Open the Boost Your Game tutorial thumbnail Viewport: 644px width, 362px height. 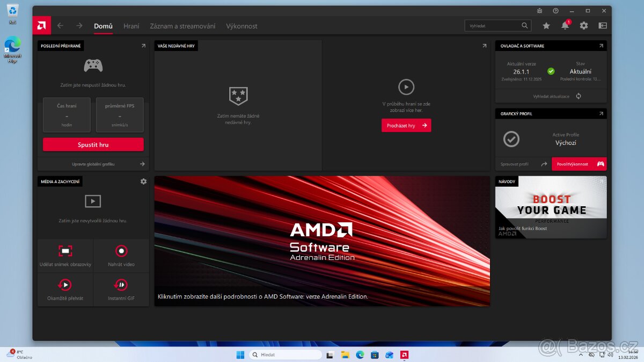551,207
